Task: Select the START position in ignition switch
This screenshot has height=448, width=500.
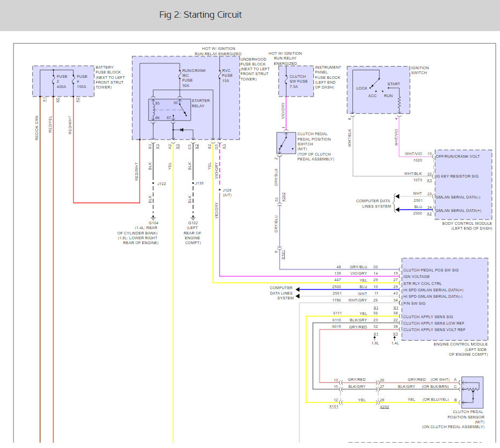Action: click(394, 84)
